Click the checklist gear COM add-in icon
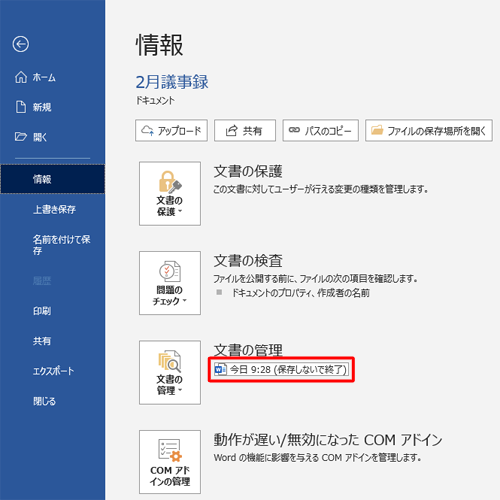The height and width of the screenshot is (500, 500). coord(170,450)
